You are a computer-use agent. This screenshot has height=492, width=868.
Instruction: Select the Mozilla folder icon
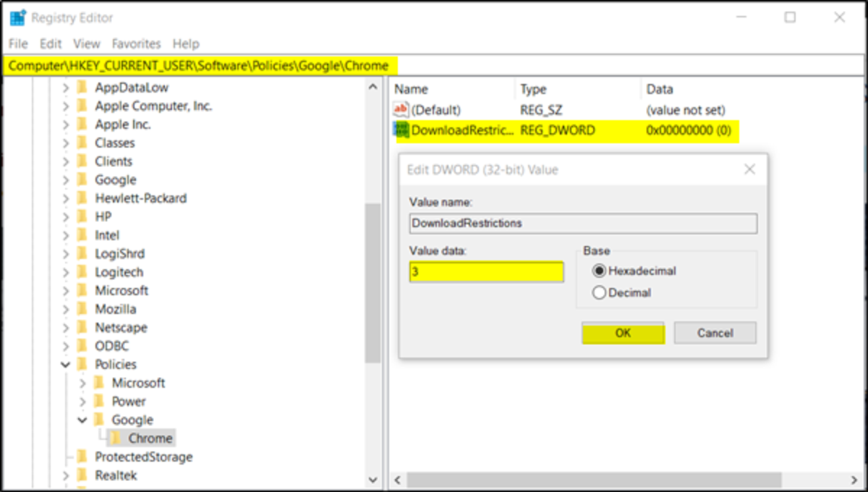point(84,309)
